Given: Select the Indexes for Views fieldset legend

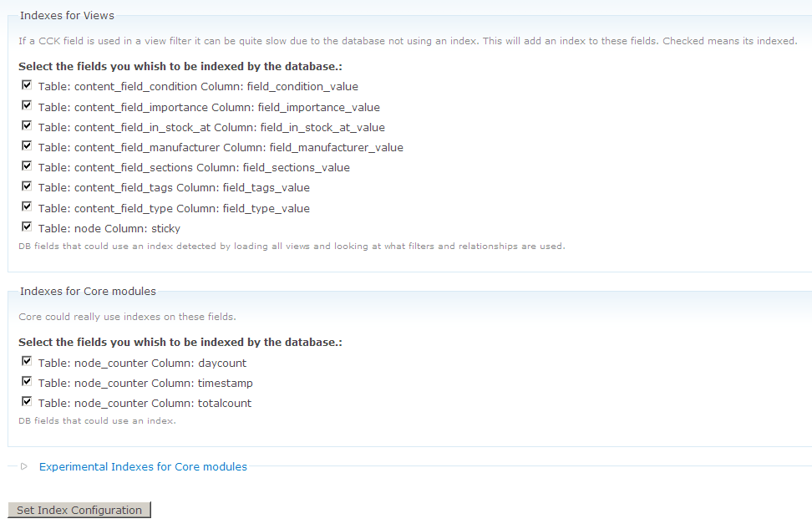Looking at the screenshot, I should 68,16.
